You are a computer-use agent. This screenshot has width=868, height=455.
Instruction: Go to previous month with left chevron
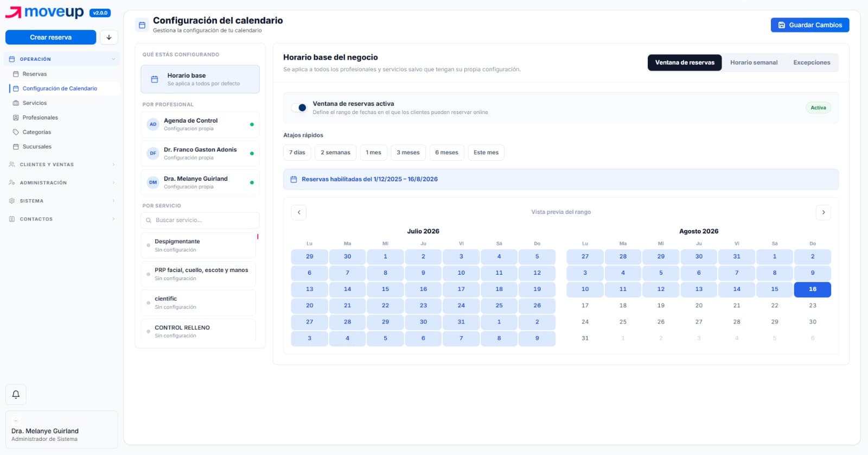coord(299,212)
